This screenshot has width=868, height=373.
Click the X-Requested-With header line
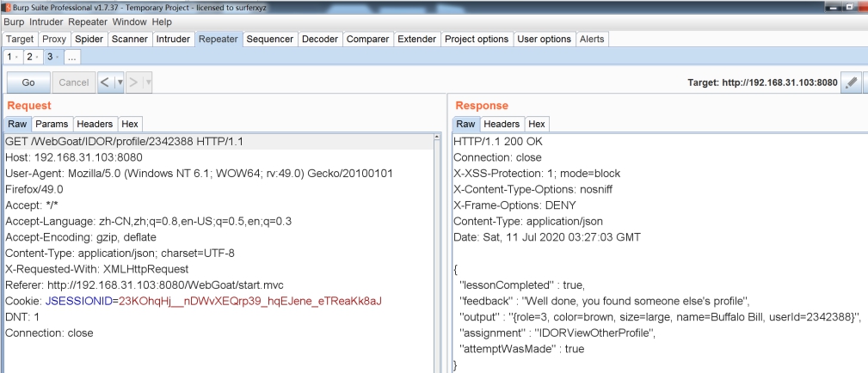pyautogui.click(x=97, y=270)
